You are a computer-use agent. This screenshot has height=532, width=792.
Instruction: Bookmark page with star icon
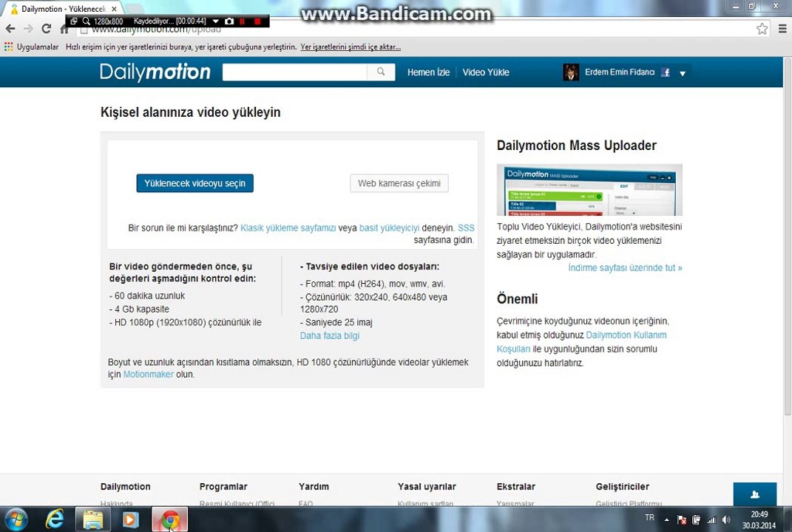762,29
